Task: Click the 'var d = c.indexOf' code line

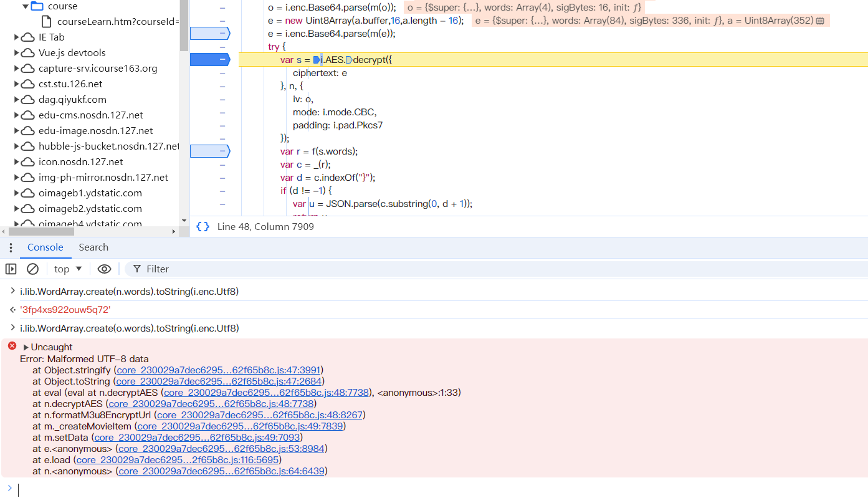Action: pos(328,178)
